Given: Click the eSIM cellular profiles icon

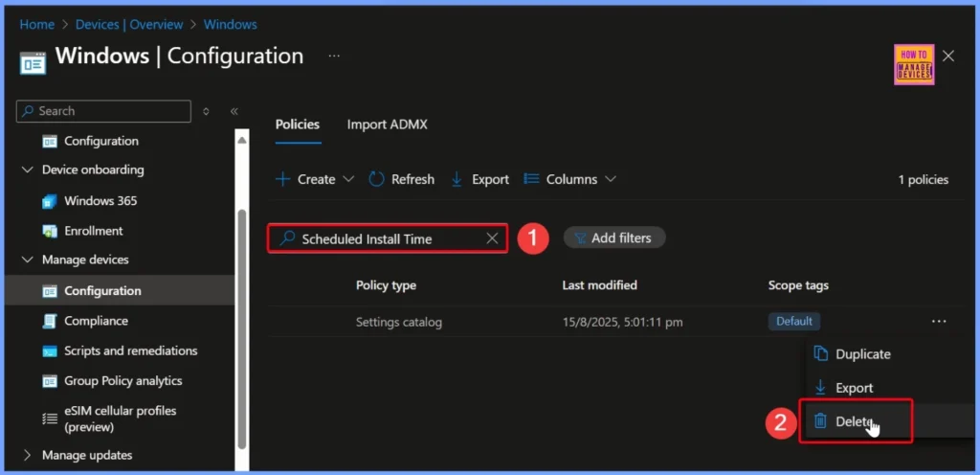Looking at the screenshot, I should 50,418.
